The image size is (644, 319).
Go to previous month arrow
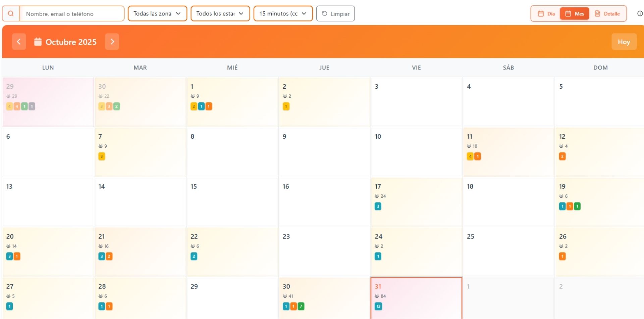coord(19,42)
